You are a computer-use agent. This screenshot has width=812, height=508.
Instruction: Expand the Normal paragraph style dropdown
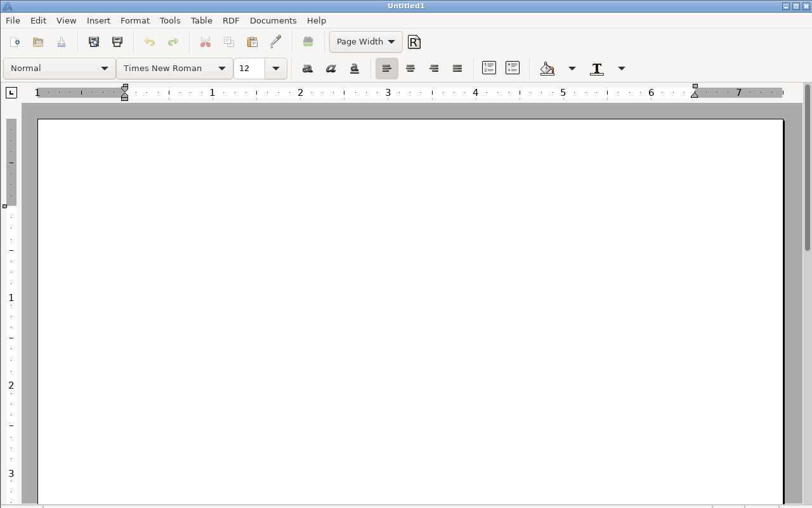click(x=60, y=69)
